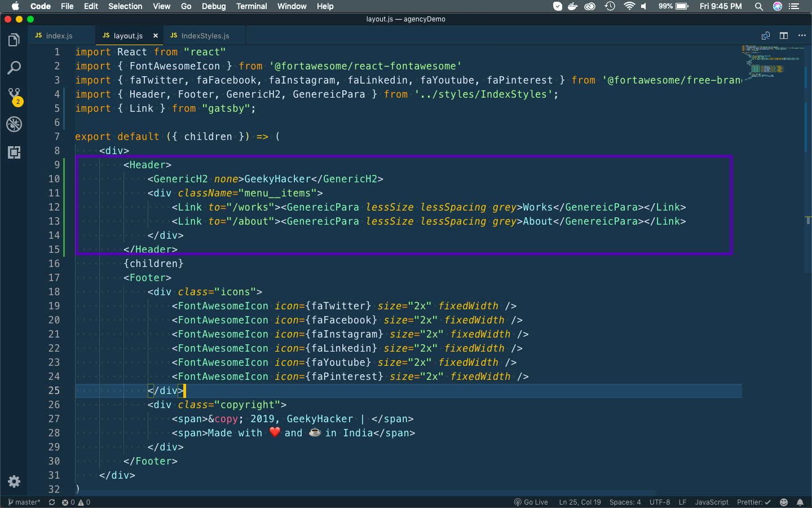Split the editor to the right
Viewport: 812px width, 508px height.
click(784, 36)
